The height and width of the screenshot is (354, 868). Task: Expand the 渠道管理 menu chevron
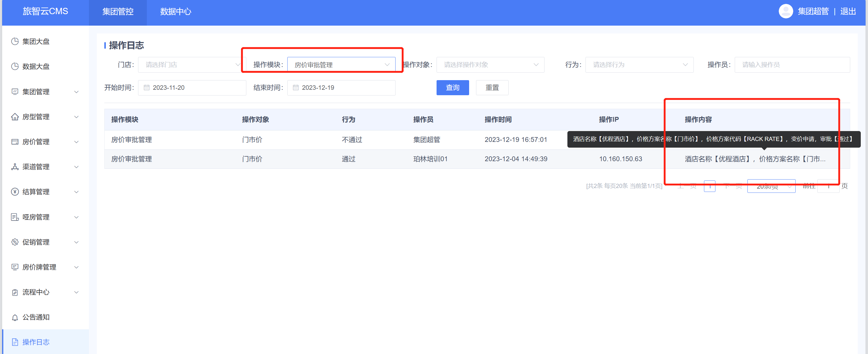click(77, 167)
